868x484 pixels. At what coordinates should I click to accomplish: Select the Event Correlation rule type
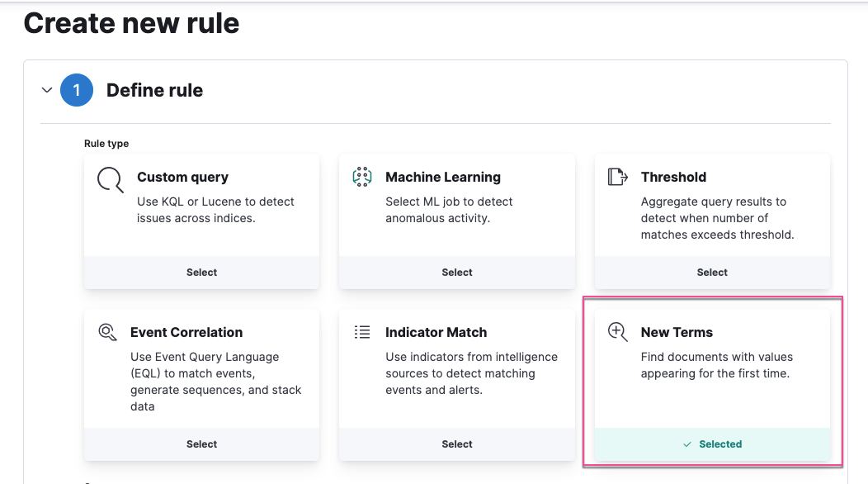coord(201,444)
